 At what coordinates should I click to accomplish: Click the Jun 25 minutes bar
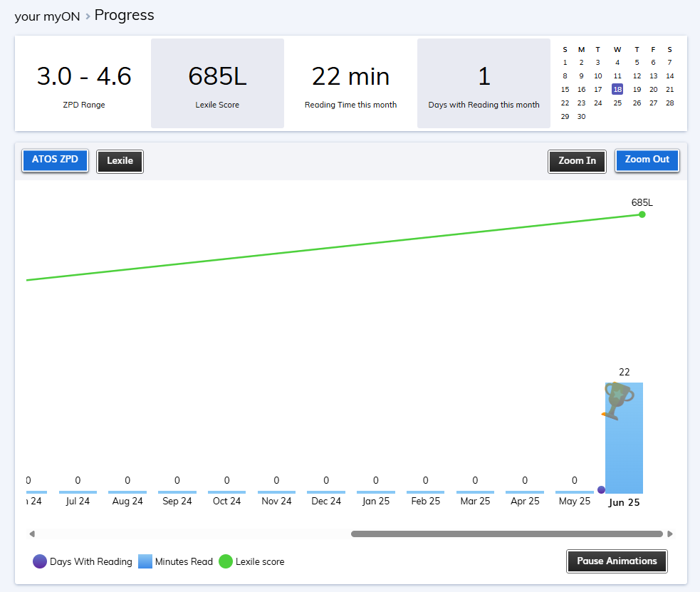[x=624, y=438]
